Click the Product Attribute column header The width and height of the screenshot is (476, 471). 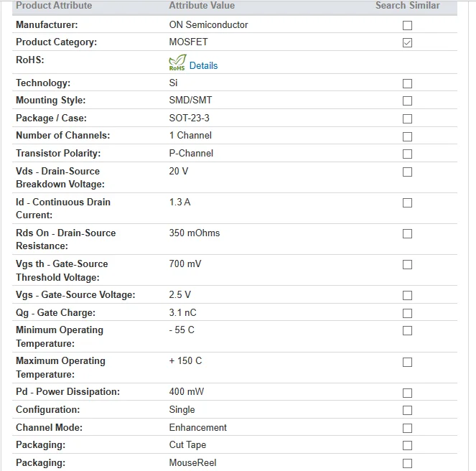point(54,6)
